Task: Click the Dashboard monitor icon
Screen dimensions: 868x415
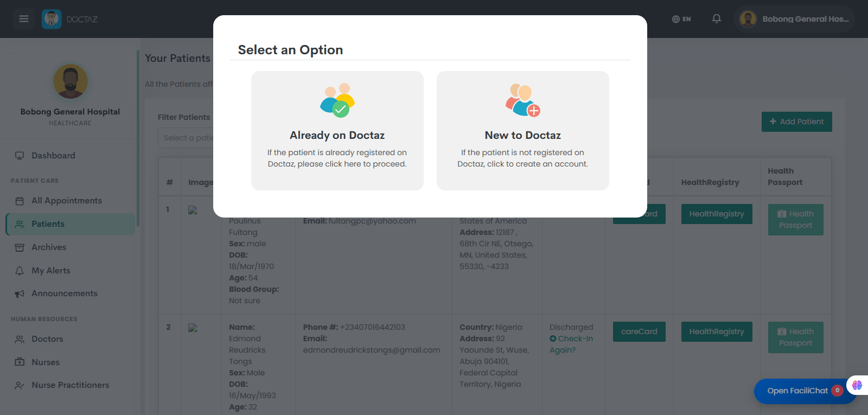Action: (x=20, y=156)
